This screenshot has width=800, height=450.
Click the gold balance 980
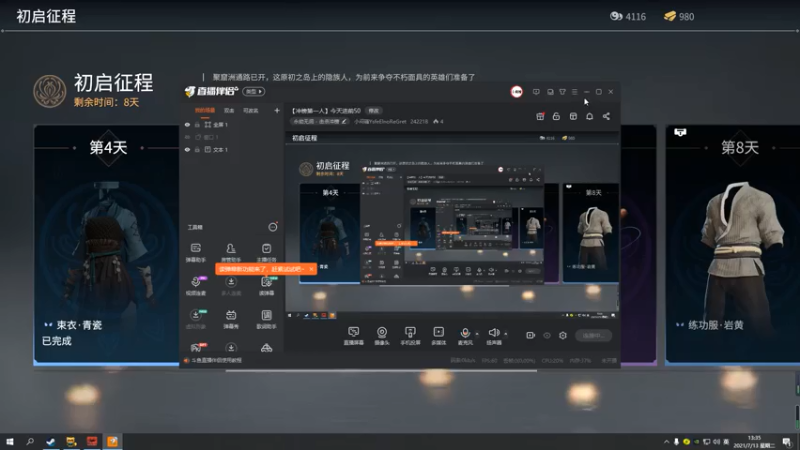[679, 16]
